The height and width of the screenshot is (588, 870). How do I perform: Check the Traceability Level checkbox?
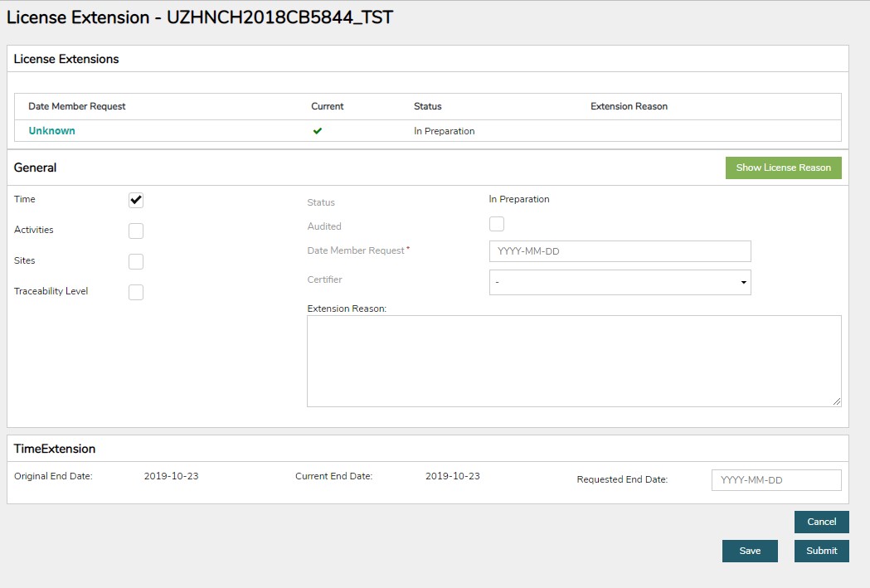click(136, 292)
